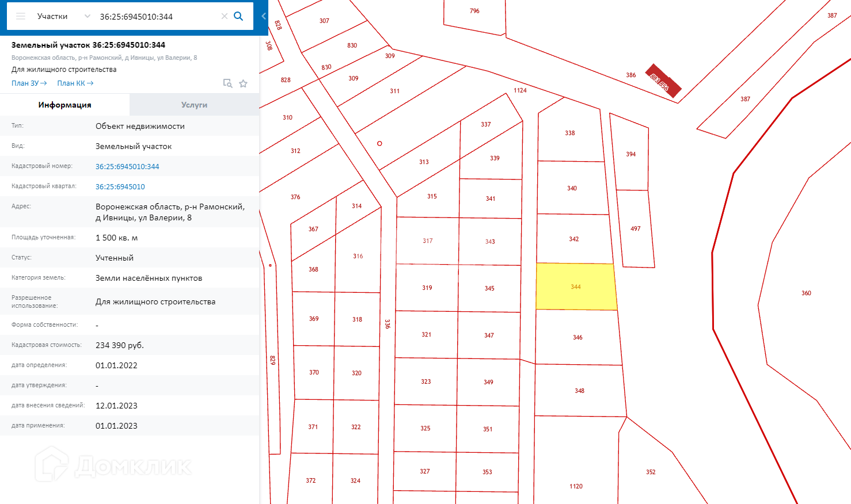Switch to the Информация tab

(x=65, y=105)
